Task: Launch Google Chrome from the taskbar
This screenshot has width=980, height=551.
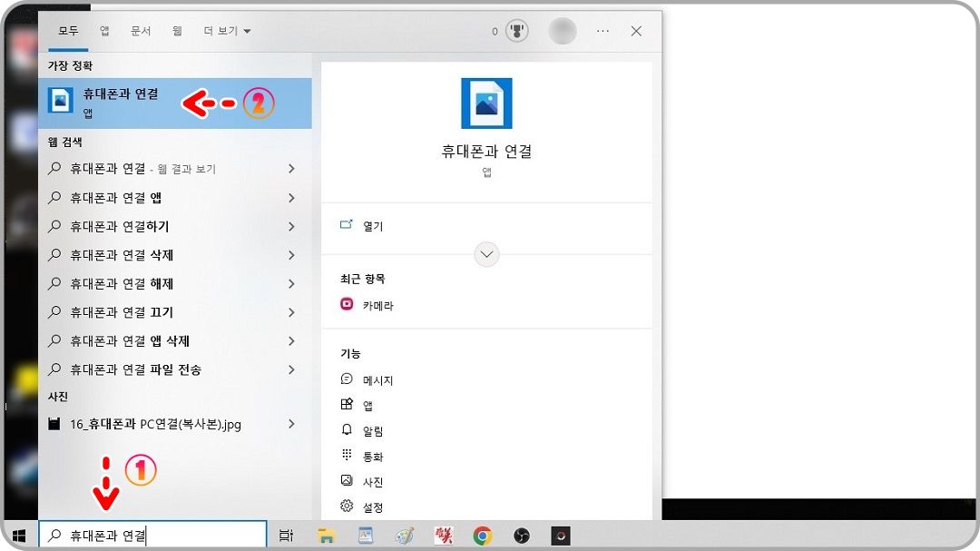Action: pyautogui.click(x=482, y=536)
